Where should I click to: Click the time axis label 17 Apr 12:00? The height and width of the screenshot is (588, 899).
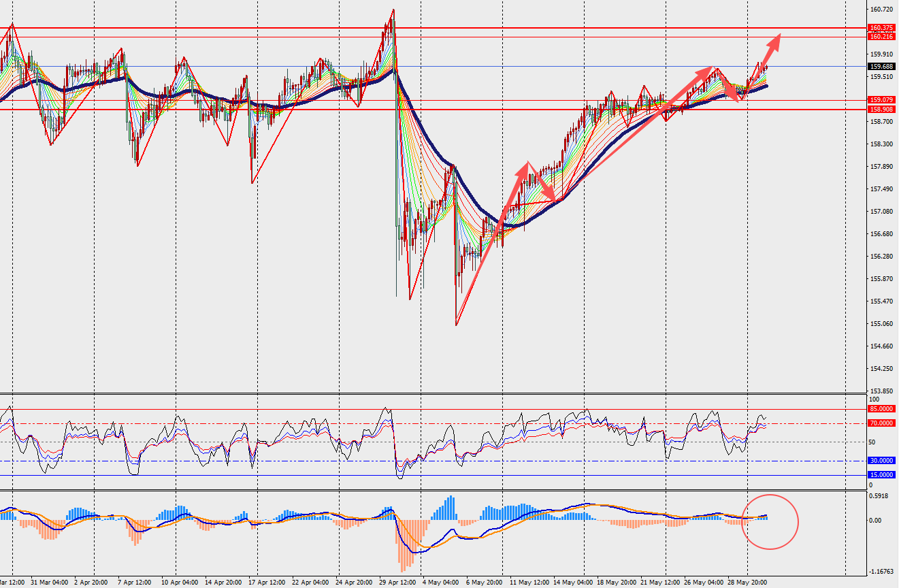pyautogui.click(x=267, y=583)
